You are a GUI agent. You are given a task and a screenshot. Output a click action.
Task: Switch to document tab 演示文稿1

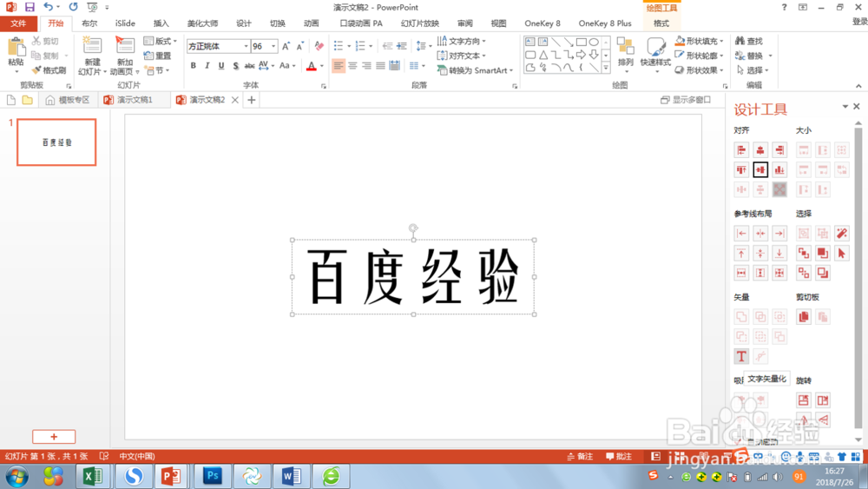pos(134,100)
